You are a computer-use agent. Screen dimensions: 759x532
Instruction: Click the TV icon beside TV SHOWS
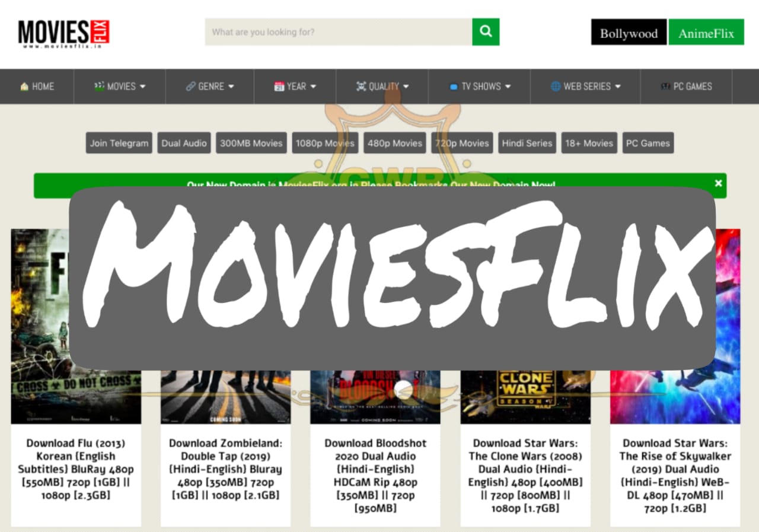click(454, 87)
